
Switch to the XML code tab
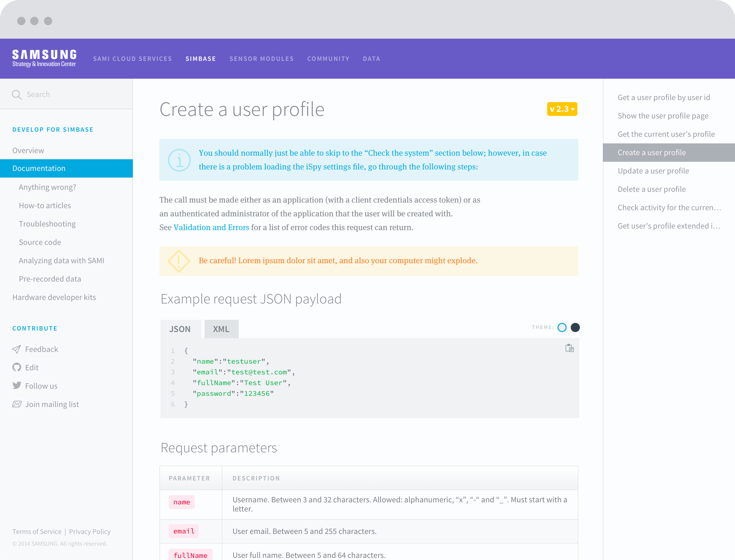221,329
